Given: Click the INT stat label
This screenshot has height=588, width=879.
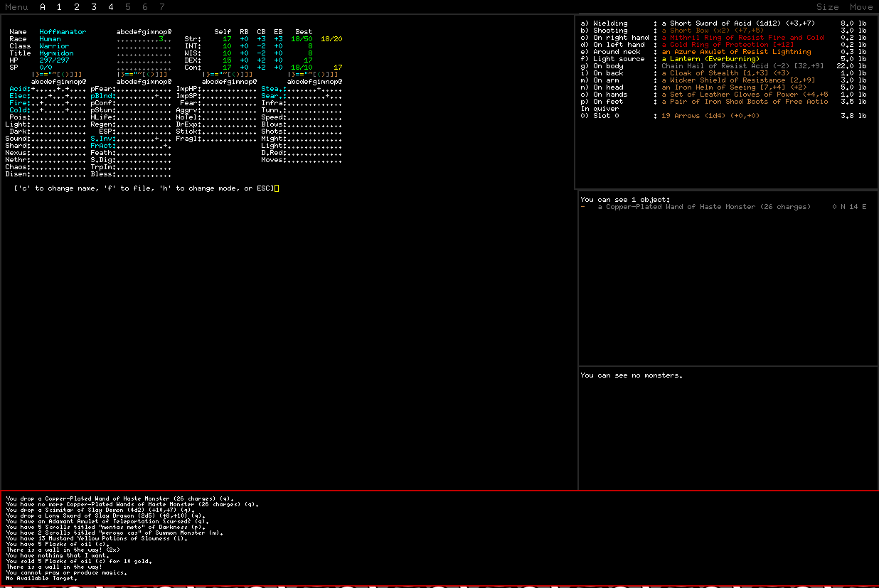Looking at the screenshot, I should coord(193,46).
